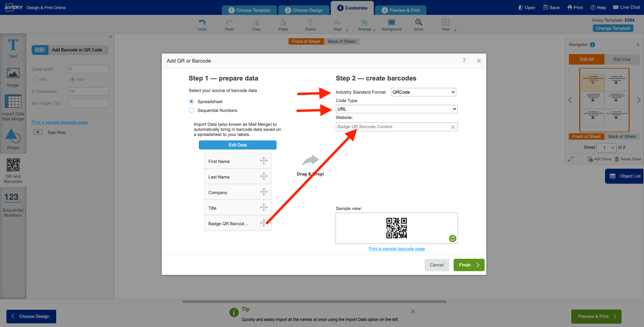
Task: Open the Sheet number dropdown
Action: [606, 147]
